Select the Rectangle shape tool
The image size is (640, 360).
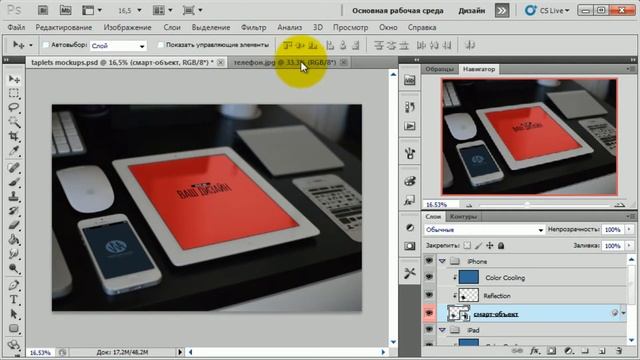coord(14,329)
